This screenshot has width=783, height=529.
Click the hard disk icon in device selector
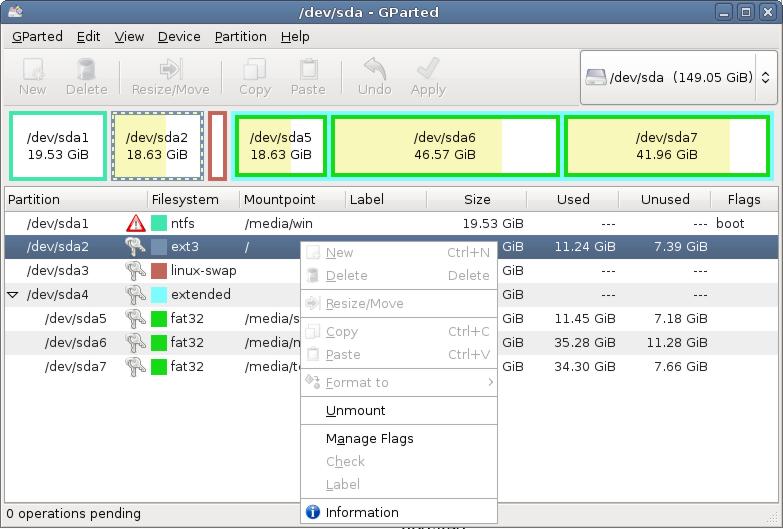(x=596, y=77)
